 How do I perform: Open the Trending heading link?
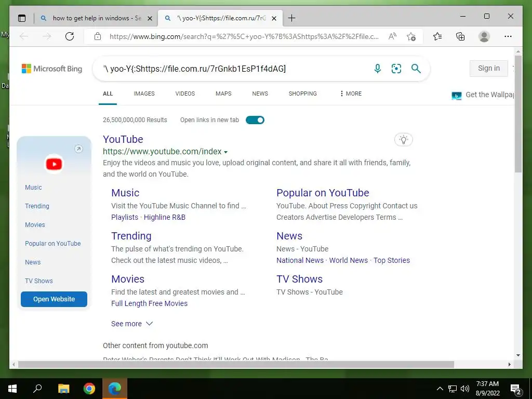tap(131, 236)
